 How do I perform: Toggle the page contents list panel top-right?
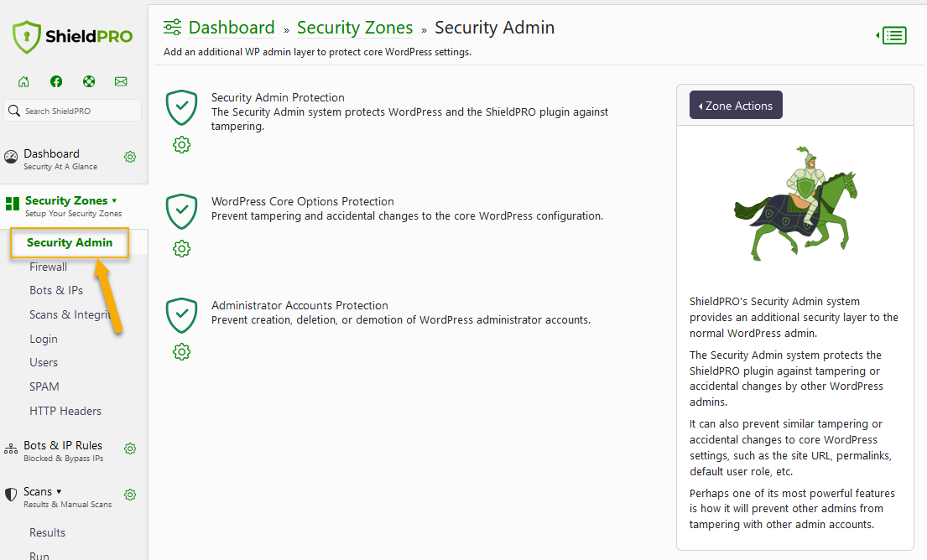coord(893,35)
